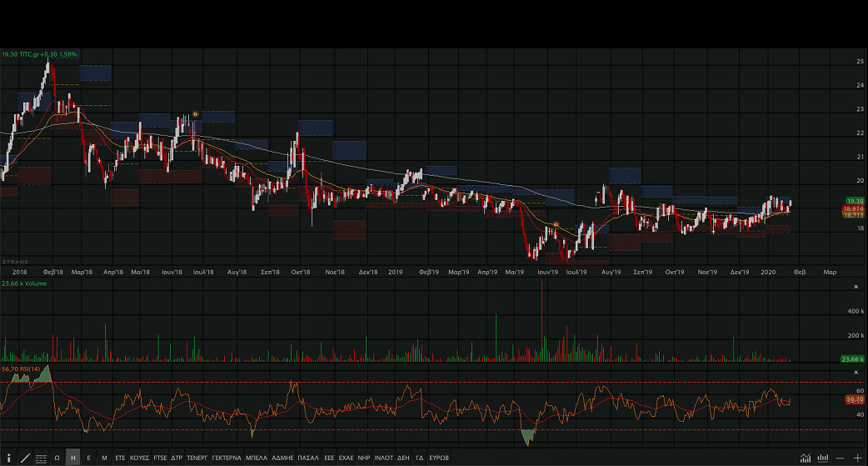
Task: Open the info icon in bottom toolbar
Action: (x=8, y=458)
